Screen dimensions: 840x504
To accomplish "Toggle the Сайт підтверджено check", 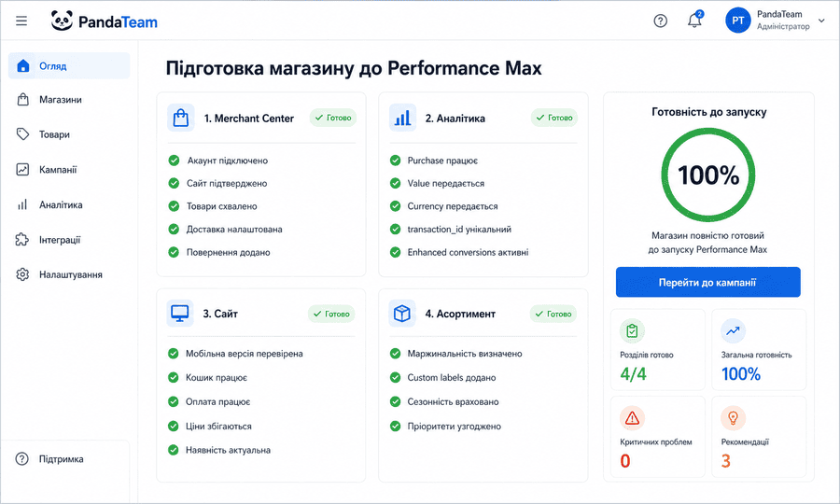I will point(174,183).
